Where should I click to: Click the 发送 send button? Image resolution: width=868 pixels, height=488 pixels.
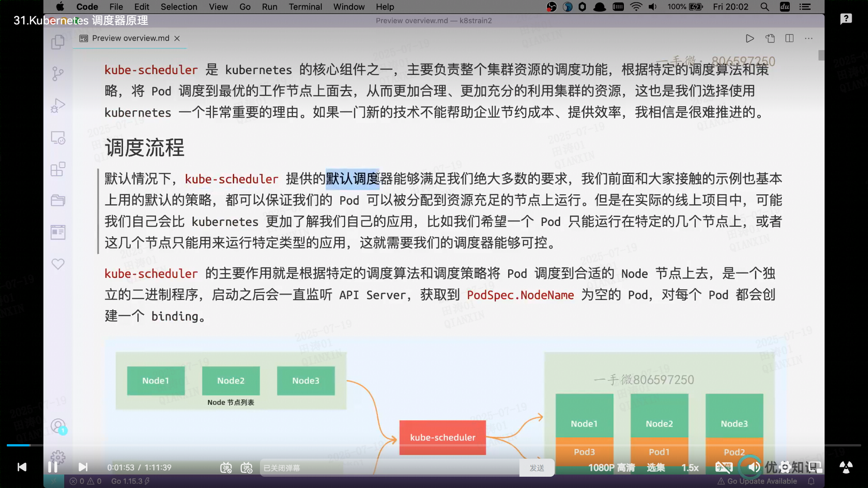point(537,468)
